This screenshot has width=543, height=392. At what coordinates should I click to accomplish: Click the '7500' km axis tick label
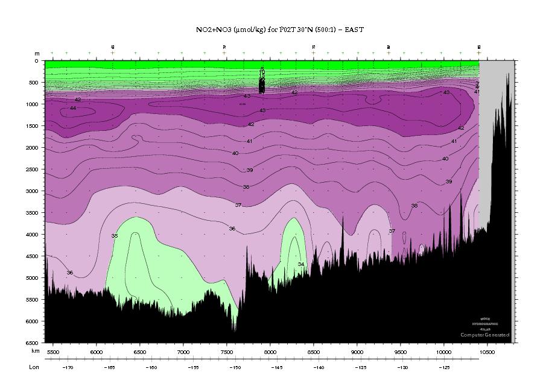click(227, 352)
